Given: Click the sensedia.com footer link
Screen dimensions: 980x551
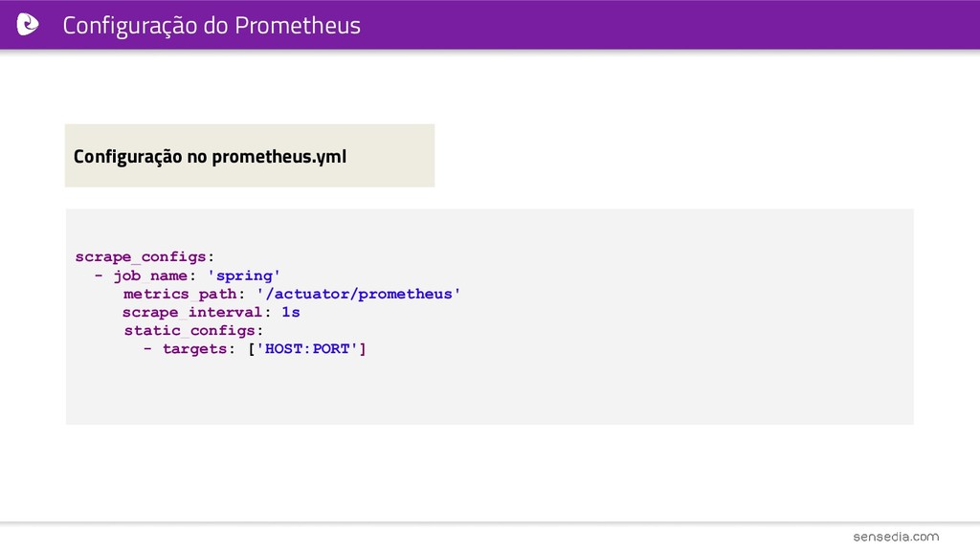Looking at the screenshot, I should pyautogui.click(x=896, y=537).
